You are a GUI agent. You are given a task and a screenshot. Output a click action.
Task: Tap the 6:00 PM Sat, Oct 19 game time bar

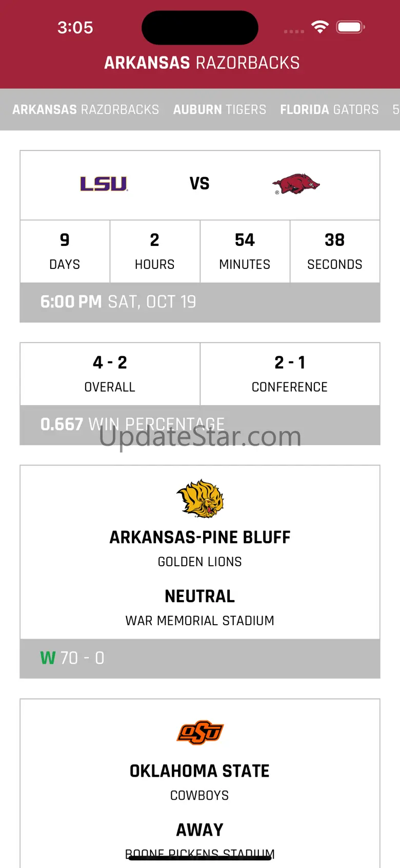200,302
